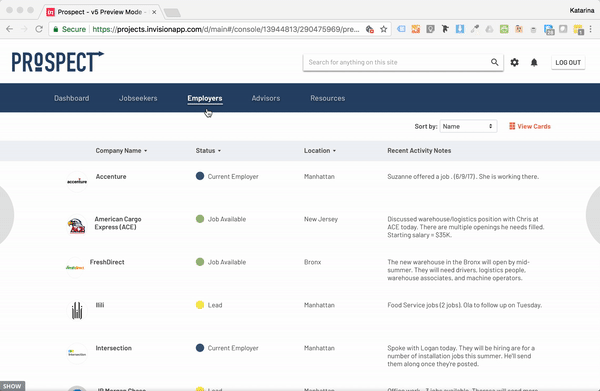This screenshot has height=391, width=600.
Task: Open the Intersection company name
Action: (114, 348)
